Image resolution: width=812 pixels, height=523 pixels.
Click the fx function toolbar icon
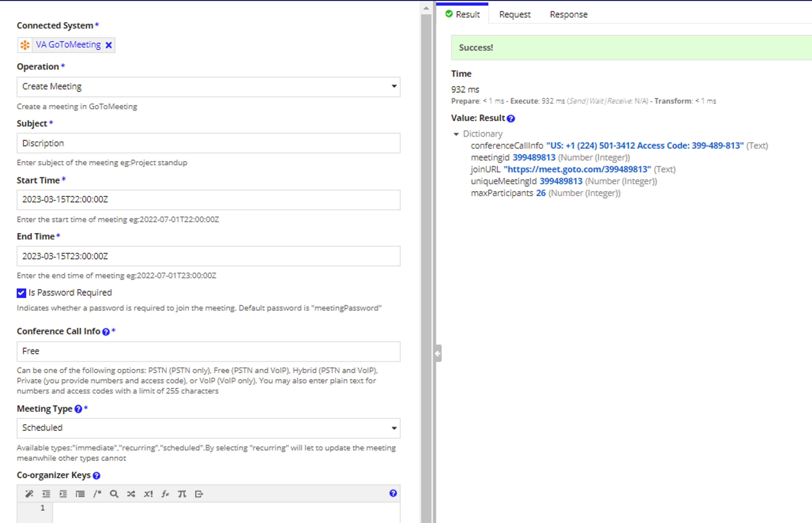(x=165, y=494)
